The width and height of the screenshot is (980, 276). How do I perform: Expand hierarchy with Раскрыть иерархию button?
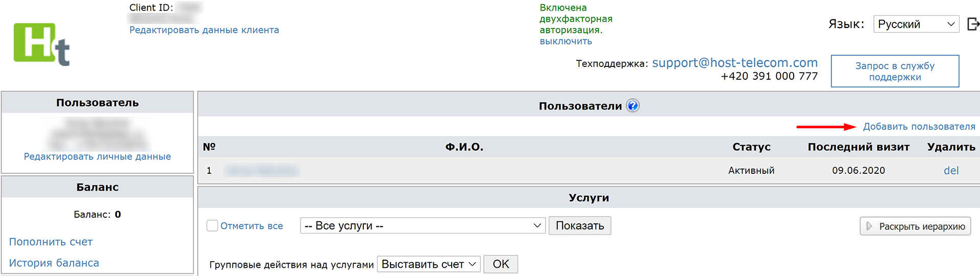(915, 226)
